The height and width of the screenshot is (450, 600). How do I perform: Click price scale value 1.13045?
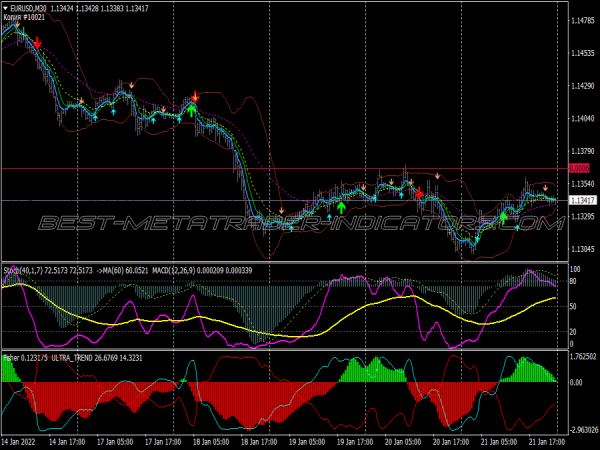tap(583, 249)
